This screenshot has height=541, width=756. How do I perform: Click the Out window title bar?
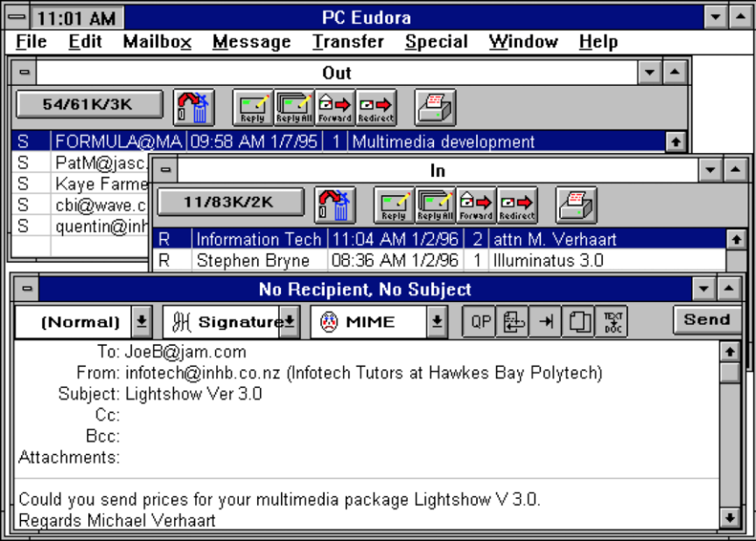337,73
